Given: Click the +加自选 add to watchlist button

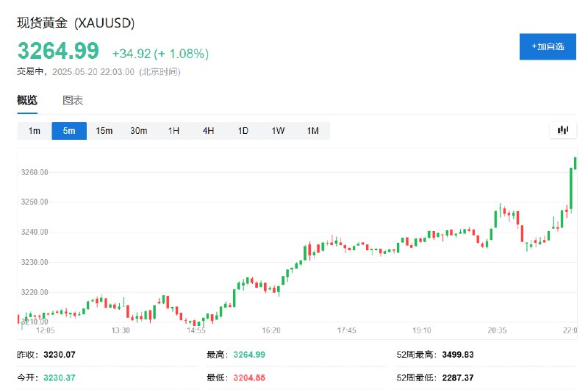Looking at the screenshot, I should coord(548,46).
